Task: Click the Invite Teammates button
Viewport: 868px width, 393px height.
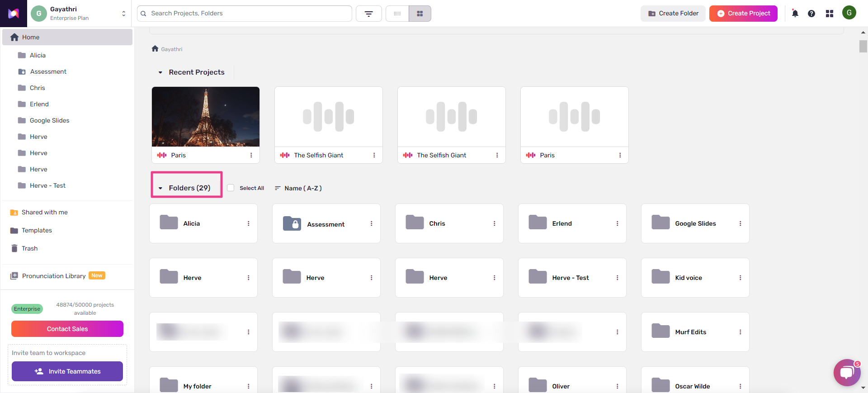Action: (67, 371)
